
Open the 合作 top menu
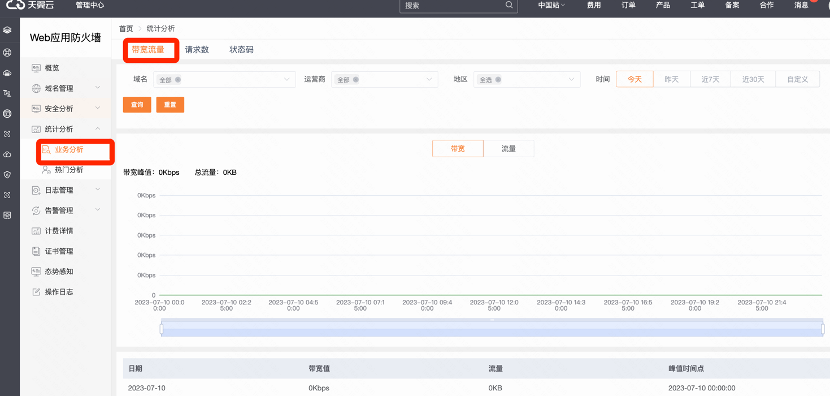tap(766, 5)
